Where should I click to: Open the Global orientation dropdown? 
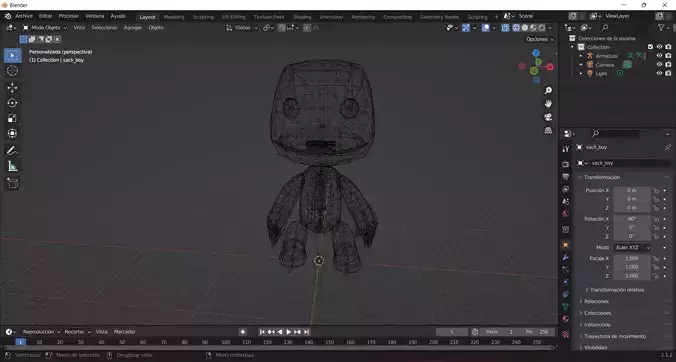point(242,28)
